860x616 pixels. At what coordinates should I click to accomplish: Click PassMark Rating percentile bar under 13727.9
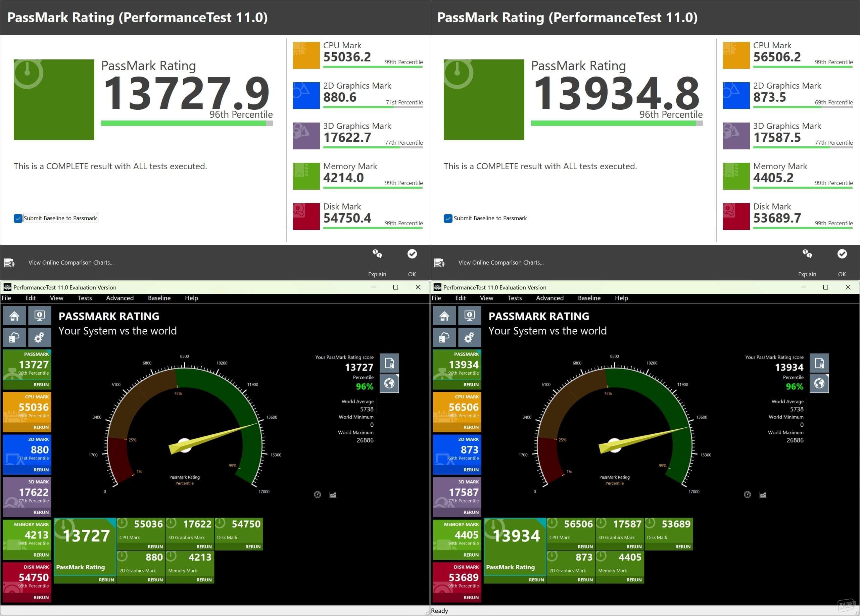click(187, 123)
